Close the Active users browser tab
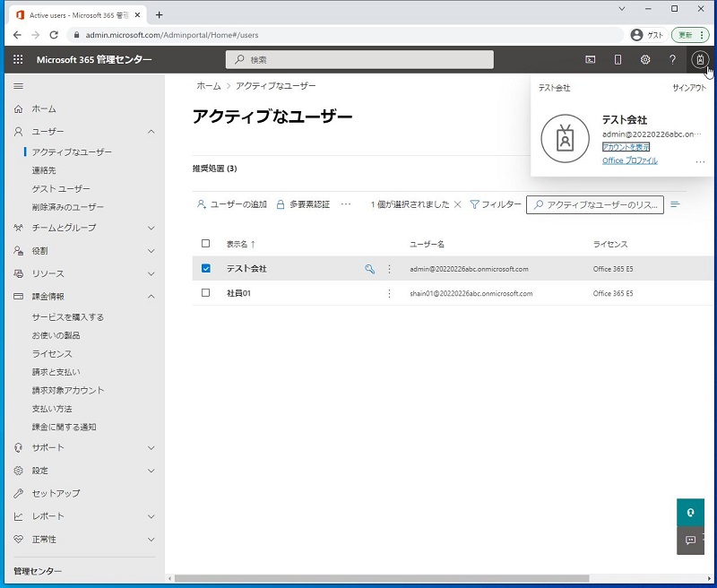The image size is (717, 588). [137, 15]
